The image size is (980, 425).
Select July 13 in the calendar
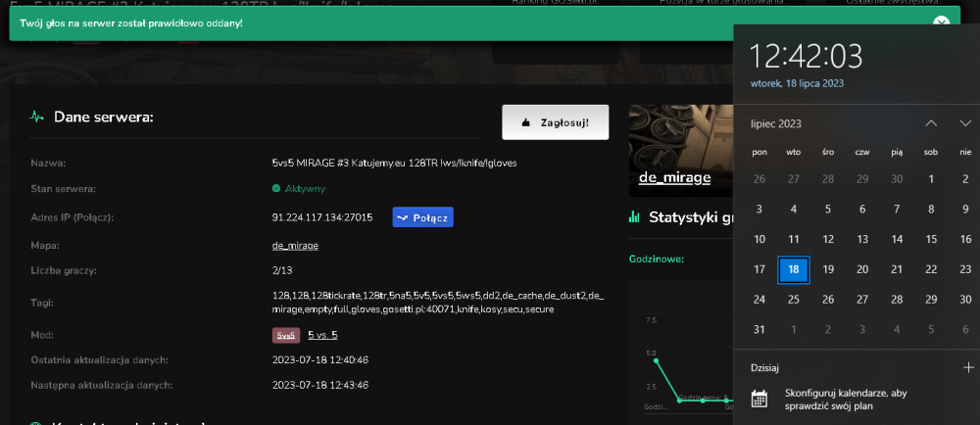862,239
